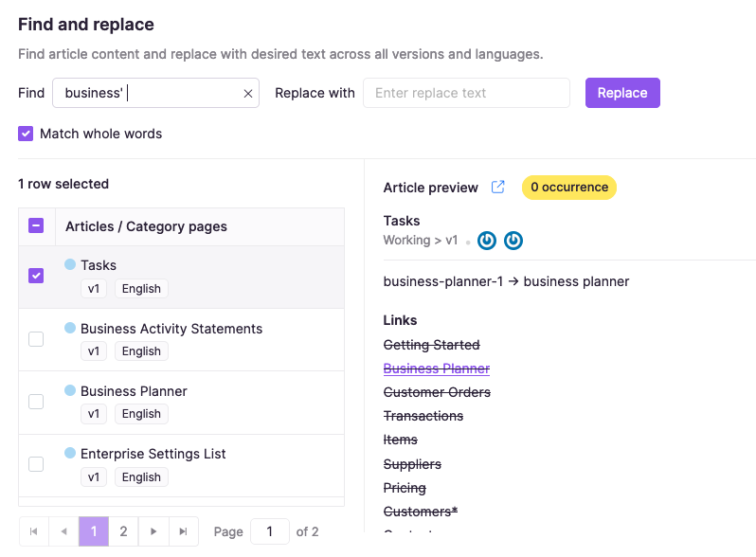The height and width of the screenshot is (557, 756).
Task: Open article preview in new tab icon
Action: coord(497,188)
